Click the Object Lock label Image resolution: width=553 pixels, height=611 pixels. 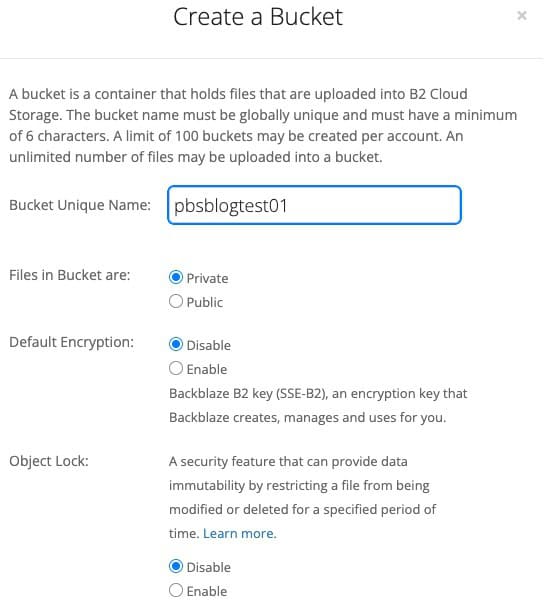[x=49, y=461]
